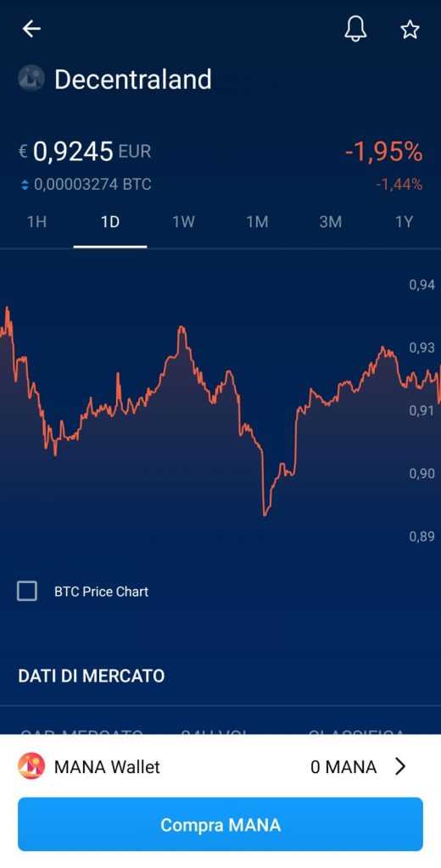The image size is (441, 868).
Task: Tap the EUR/BTC swap arrows icon
Action: point(25,185)
